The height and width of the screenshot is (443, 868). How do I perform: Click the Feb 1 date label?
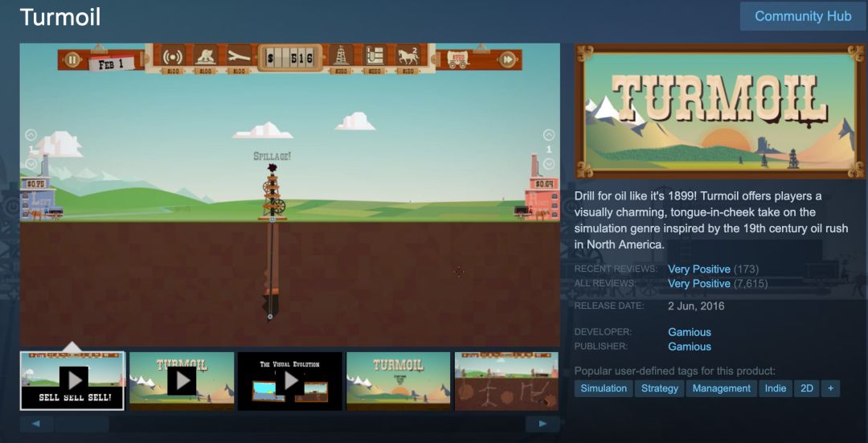113,64
